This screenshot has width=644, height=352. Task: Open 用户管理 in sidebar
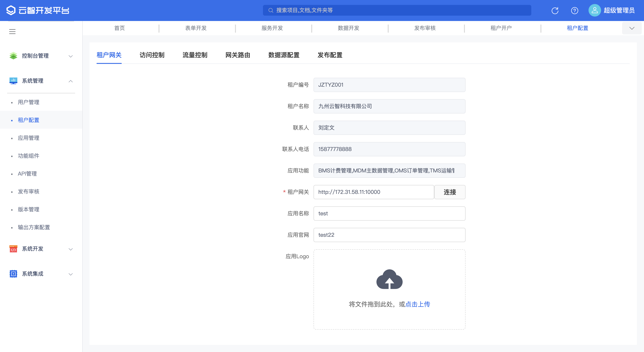tap(41, 102)
